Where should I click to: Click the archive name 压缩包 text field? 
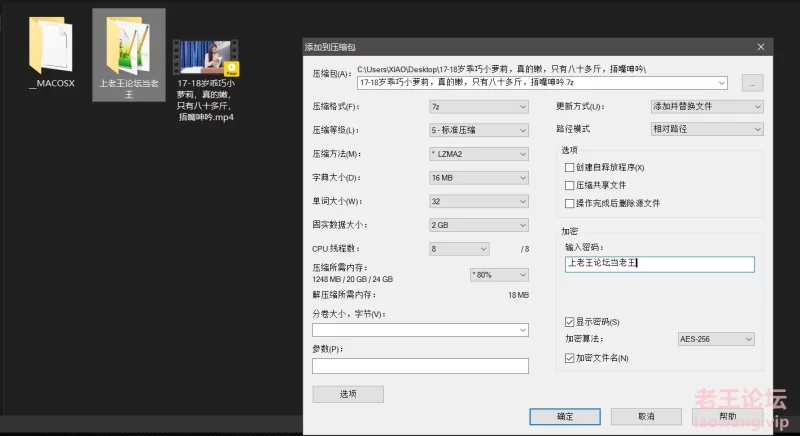coord(542,83)
